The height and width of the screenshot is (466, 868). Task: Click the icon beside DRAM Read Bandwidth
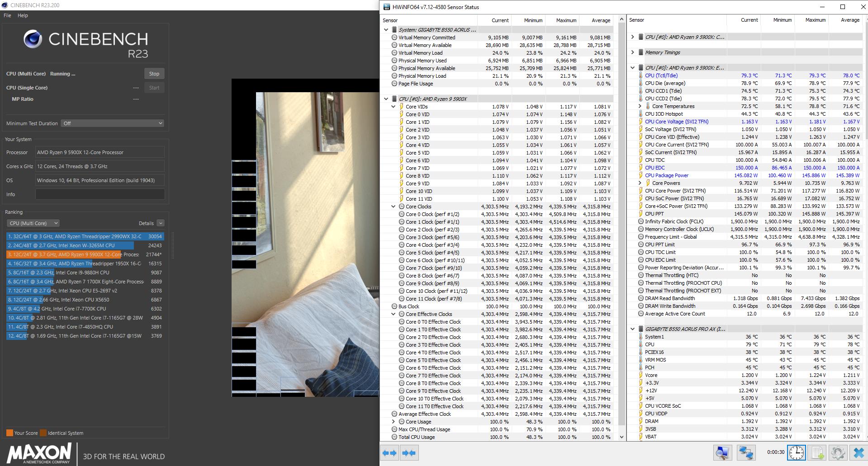pos(640,298)
